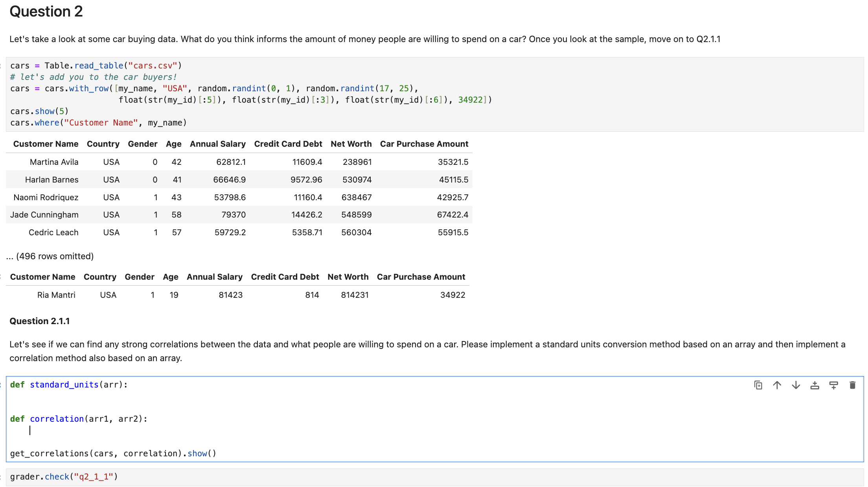Viewport: 868px width, 487px height.
Task: Click the car purchase amount 34922 in the second table
Action: (x=453, y=295)
